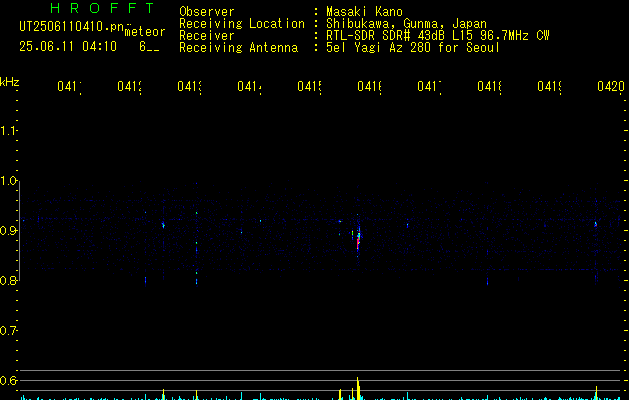Click the first 041x time marker
This screenshot has width=629, height=400.
(69, 86)
